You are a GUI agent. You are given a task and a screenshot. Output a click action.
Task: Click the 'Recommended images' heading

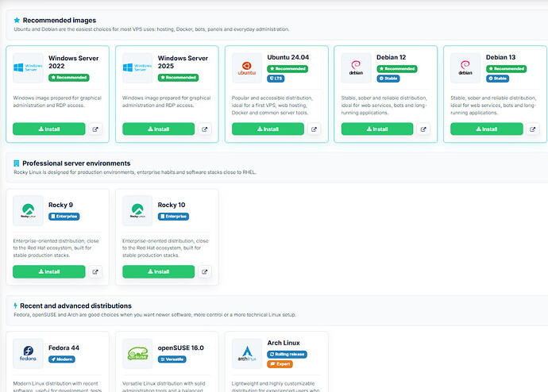pos(60,21)
